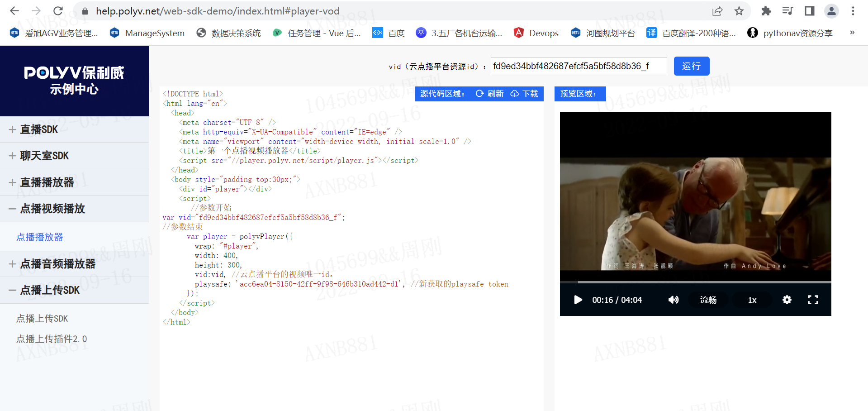Image resolution: width=868 pixels, height=411 pixels.
Task: Select the 点播上传SDK submenu item
Action: [42, 319]
